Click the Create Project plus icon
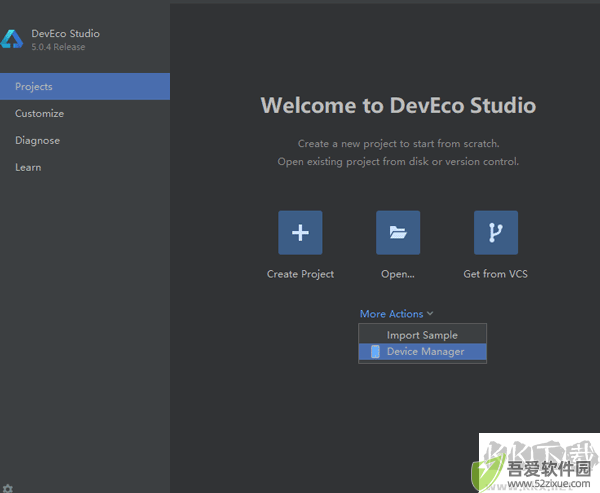The image size is (600, 493). (300, 233)
